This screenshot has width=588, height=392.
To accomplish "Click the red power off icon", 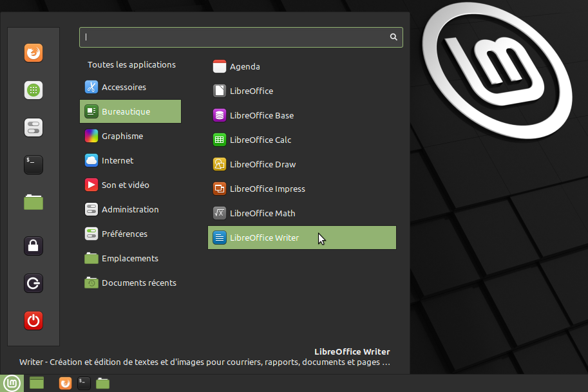I will 33,321.
